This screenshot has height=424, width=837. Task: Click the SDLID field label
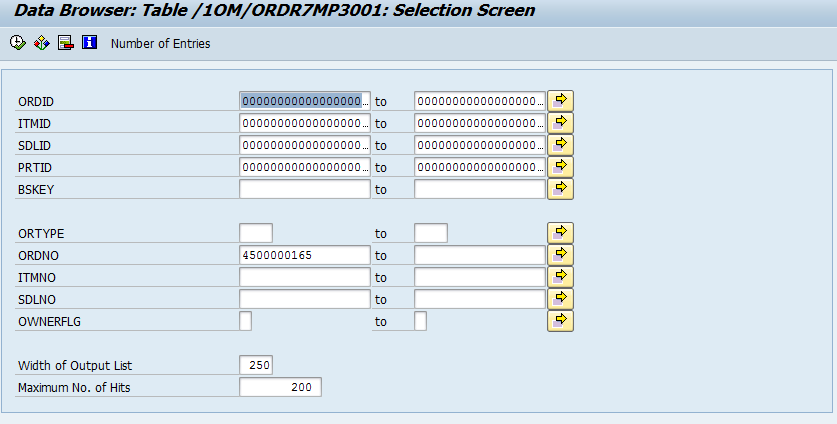pos(35,146)
